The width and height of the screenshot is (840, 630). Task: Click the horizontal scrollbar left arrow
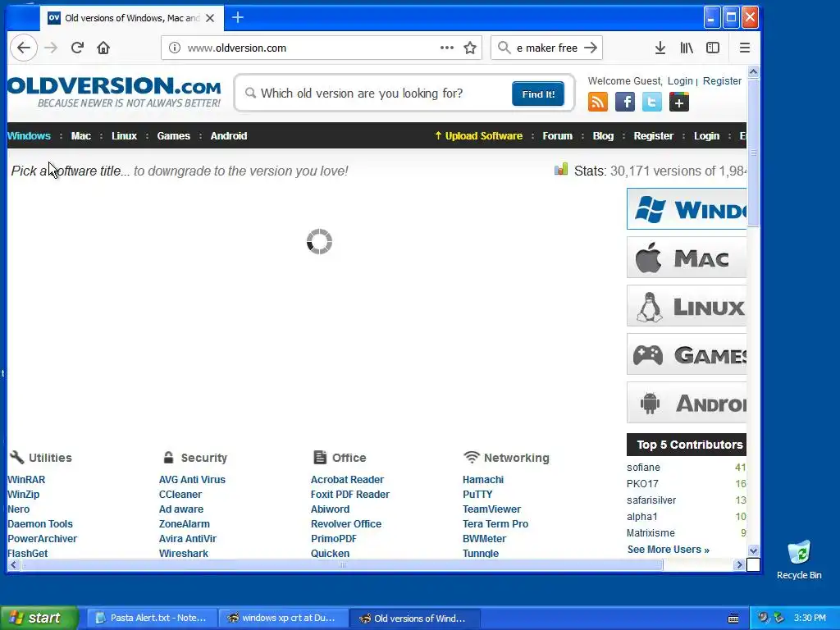click(x=13, y=564)
